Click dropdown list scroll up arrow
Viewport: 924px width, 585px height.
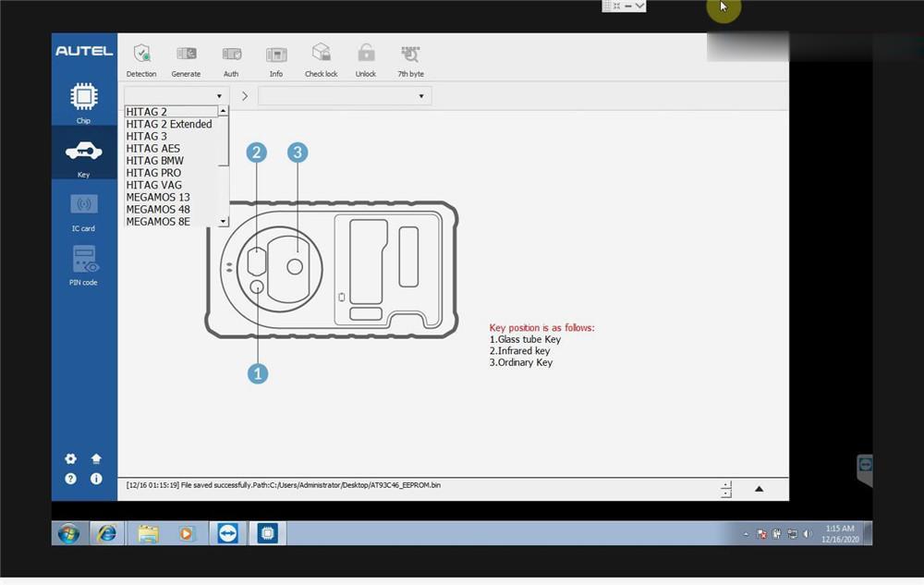224,111
